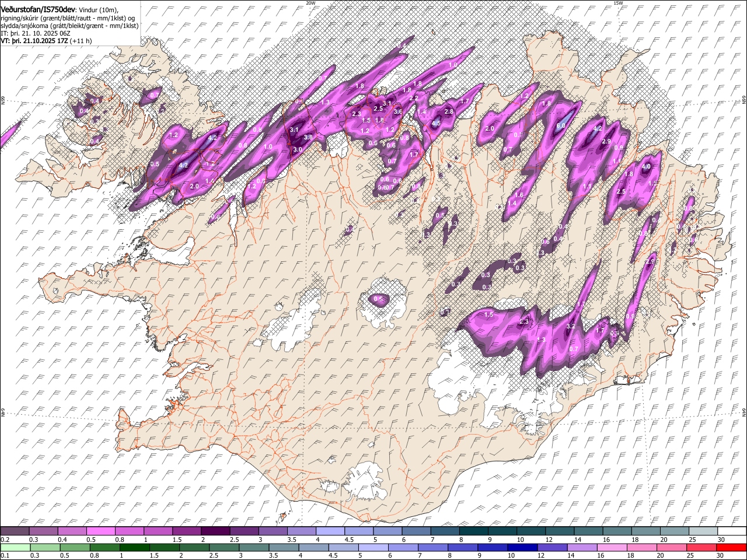Pick the darkest purple snow swatch between 2 and 2.5
This screenshot has height=560, width=747.
pyautogui.click(x=215, y=531)
